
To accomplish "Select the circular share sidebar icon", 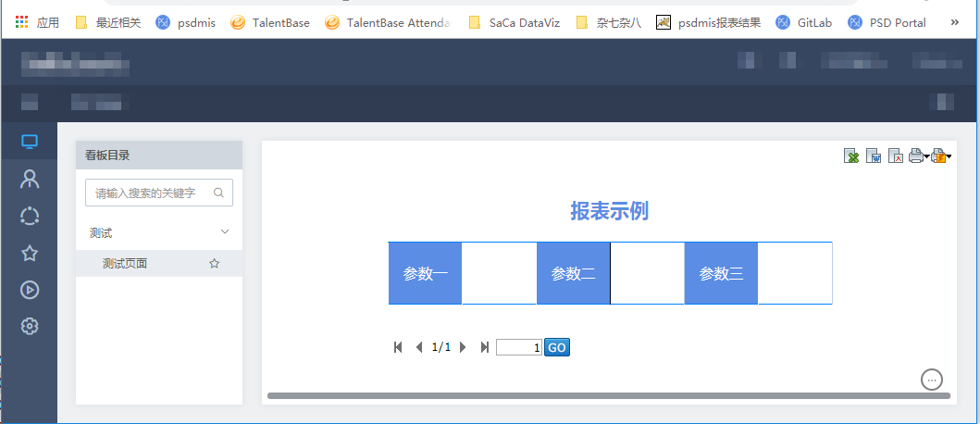I will 30,216.
